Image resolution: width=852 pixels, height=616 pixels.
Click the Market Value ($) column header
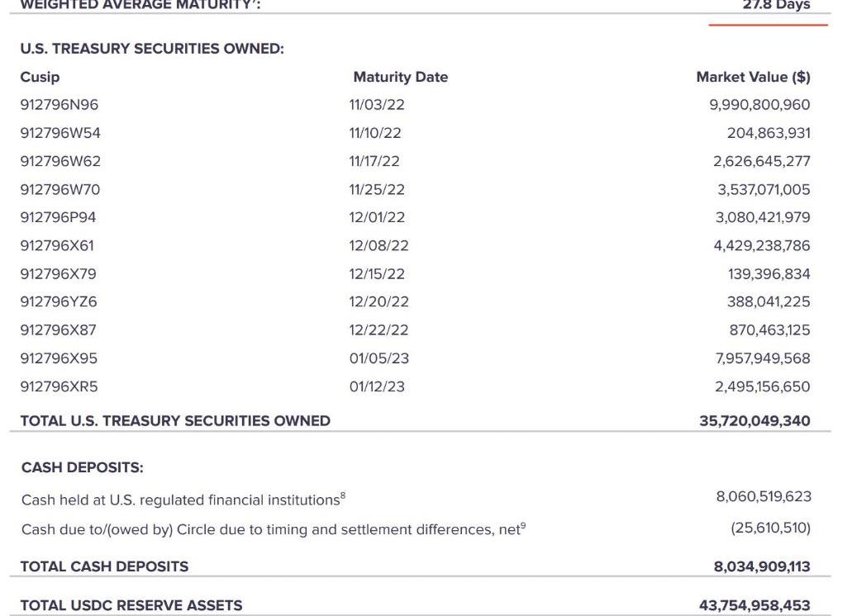[753, 77]
